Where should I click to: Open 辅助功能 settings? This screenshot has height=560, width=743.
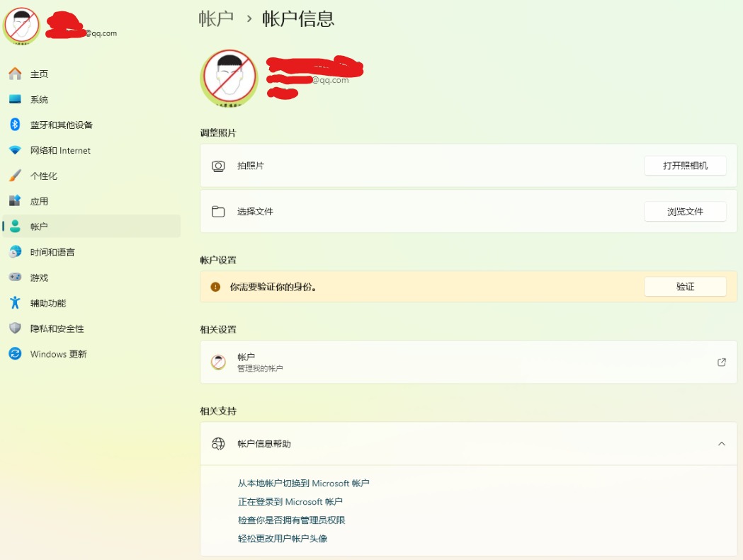coord(91,303)
